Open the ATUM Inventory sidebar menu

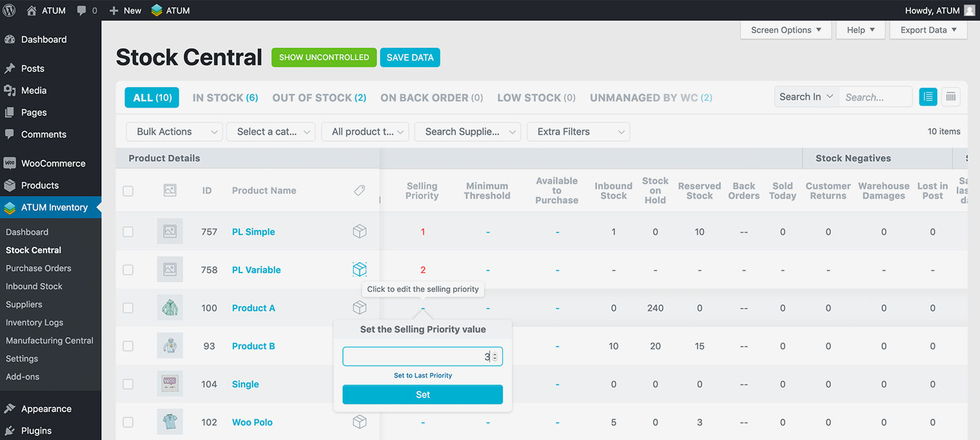pyautogui.click(x=50, y=207)
